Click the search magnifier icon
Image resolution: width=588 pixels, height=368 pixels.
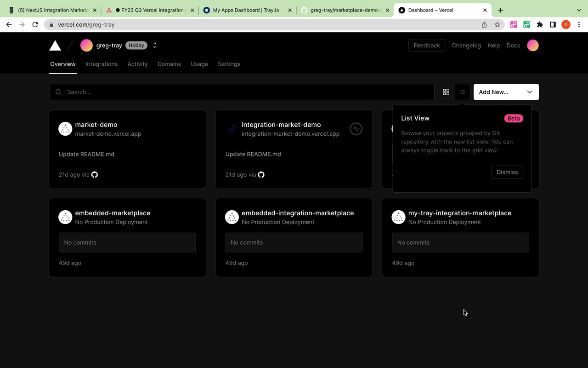(x=58, y=92)
